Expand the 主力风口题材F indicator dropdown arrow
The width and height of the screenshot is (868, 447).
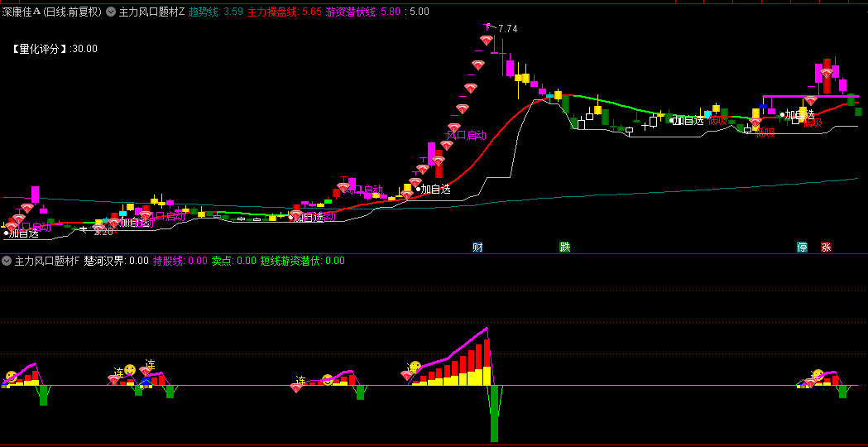pos(7,260)
